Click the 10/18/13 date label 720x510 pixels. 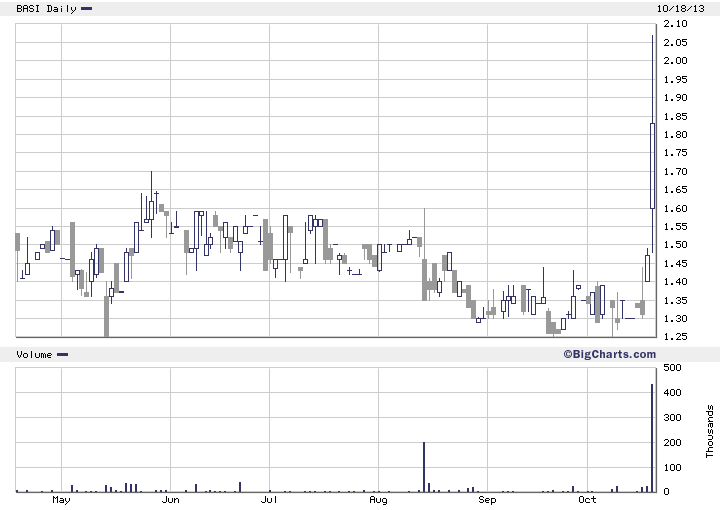pyautogui.click(x=681, y=8)
